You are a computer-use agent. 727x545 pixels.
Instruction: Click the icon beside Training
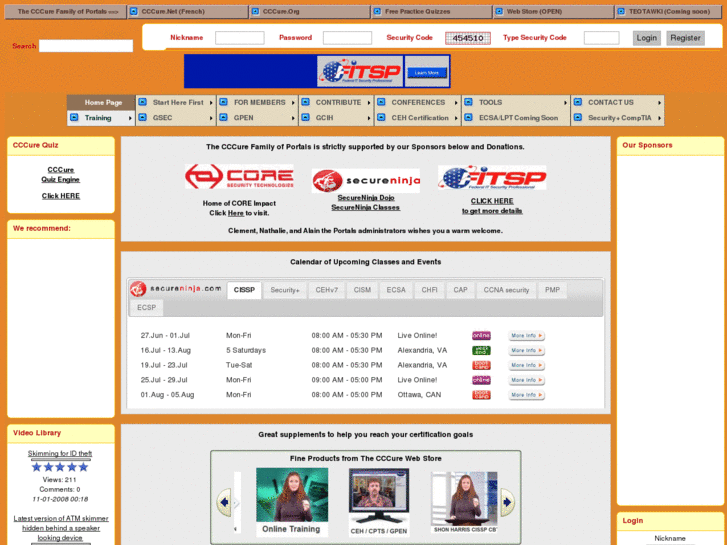tap(74, 117)
